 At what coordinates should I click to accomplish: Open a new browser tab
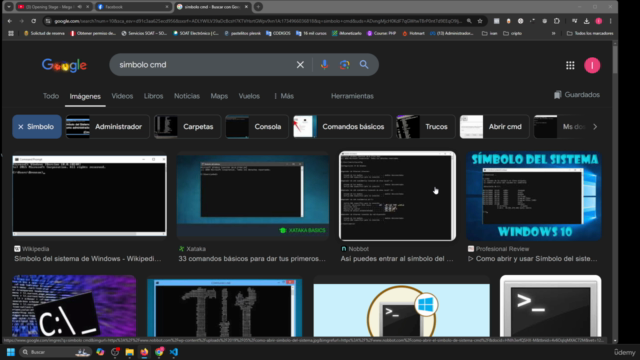tap(258, 7)
